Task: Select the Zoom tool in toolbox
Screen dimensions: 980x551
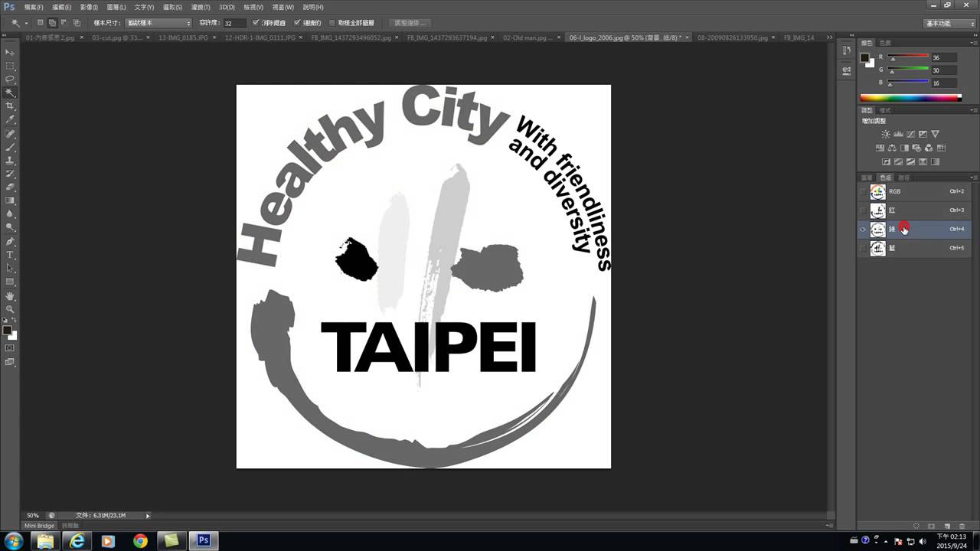Action: pos(10,308)
